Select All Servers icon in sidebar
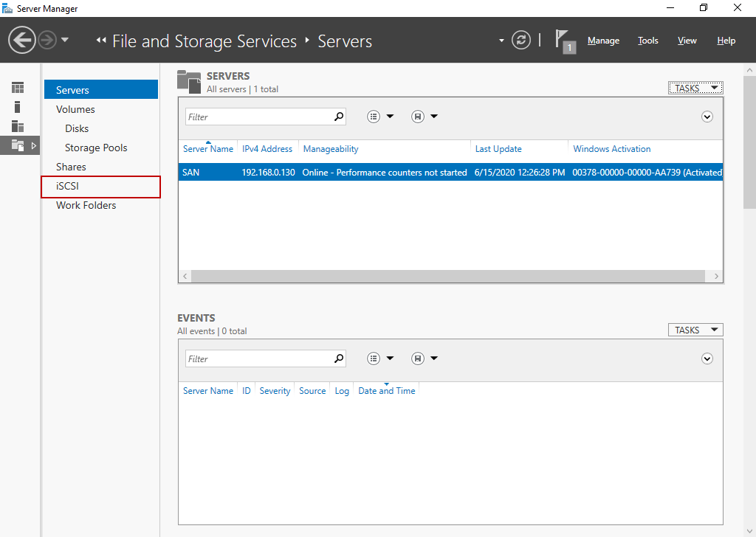Image resolution: width=756 pixels, height=537 pixels. click(x=18, y=126)
